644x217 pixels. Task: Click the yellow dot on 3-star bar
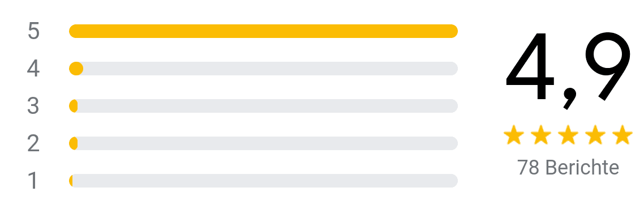[x=73, y=106]
